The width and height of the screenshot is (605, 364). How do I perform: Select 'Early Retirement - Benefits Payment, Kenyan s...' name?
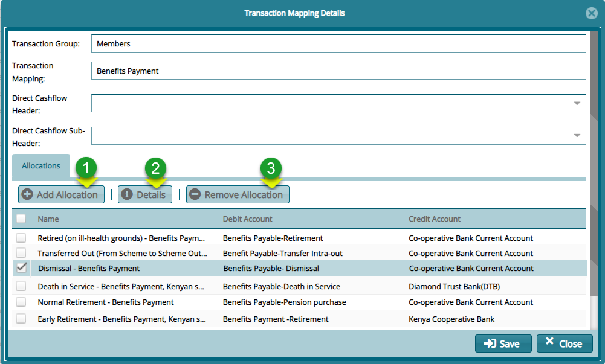(x=121, y=319)
